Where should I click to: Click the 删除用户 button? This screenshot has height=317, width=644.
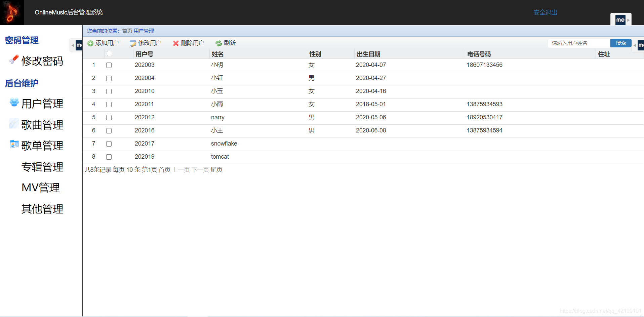tap(189, 43)
